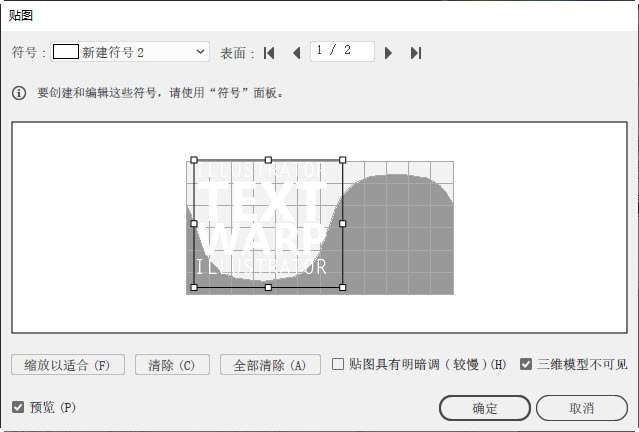Viewport: 639px width, 432px height.
Task: Click 全部清除 (A) button
Action: coord(270,365)
